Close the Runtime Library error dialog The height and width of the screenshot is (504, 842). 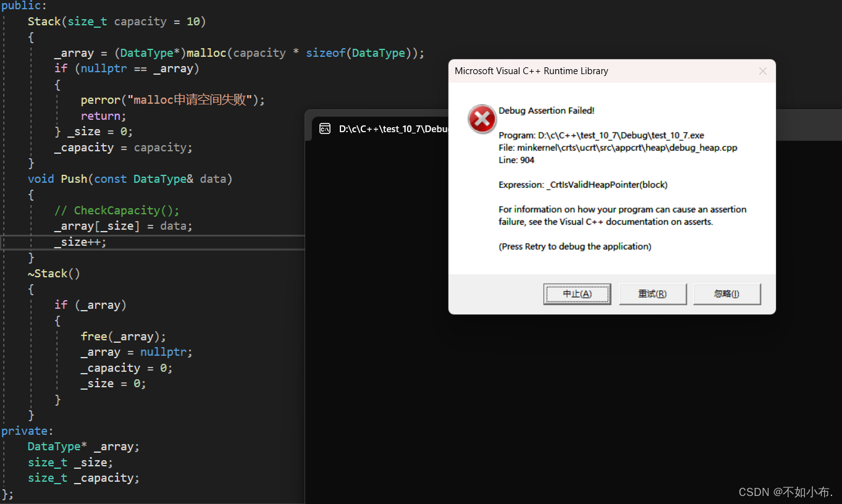tap(763, 71)
